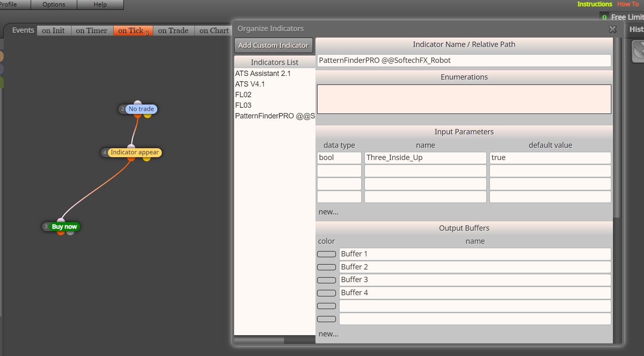Open the Options menu
644x356 pixels.
pos(54,4)
